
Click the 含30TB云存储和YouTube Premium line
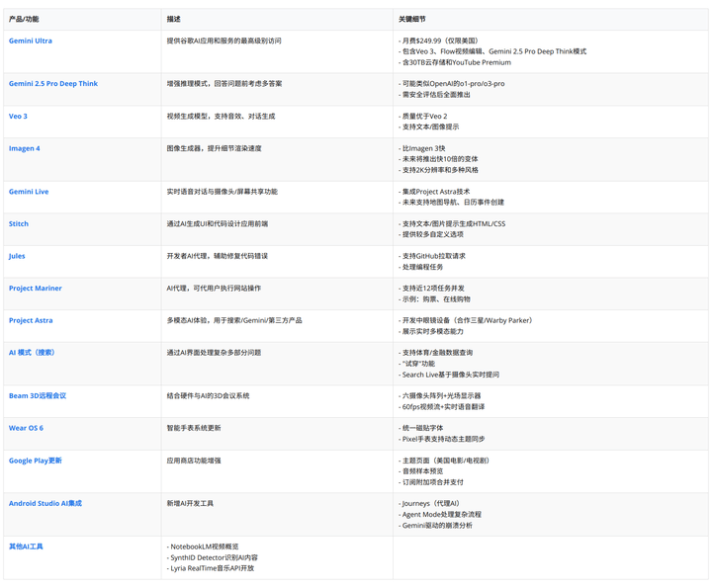[455, 62]
